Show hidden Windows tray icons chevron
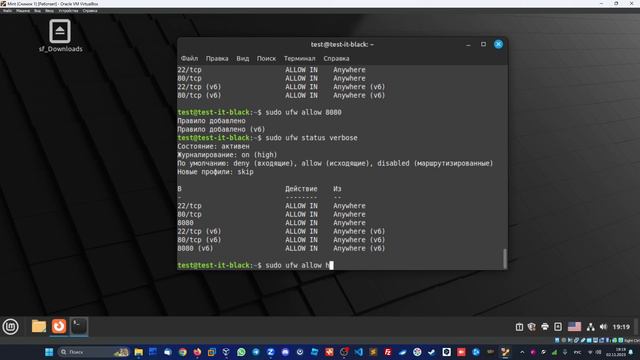The height and width of the screenshot is (360, 640). click(522, 352)
